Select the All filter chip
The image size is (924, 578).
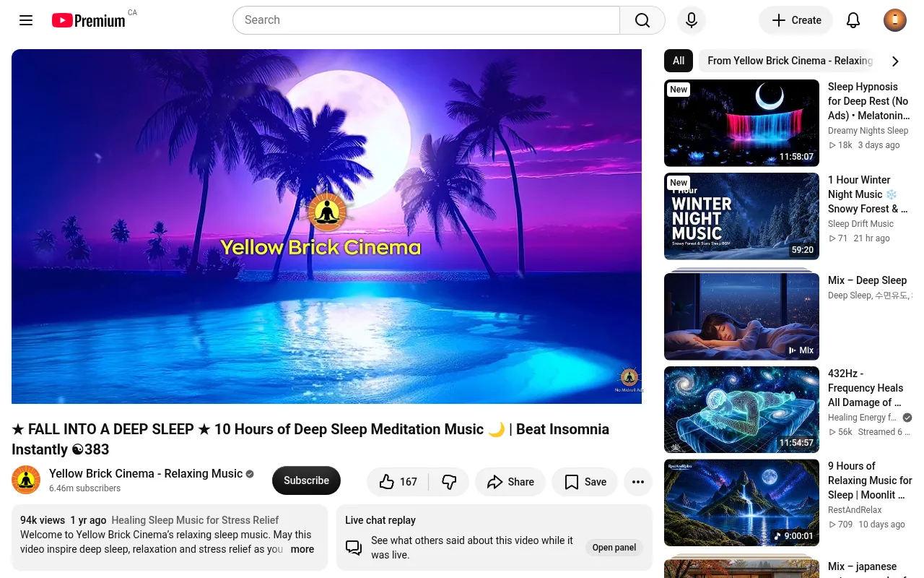coord(679,61)
